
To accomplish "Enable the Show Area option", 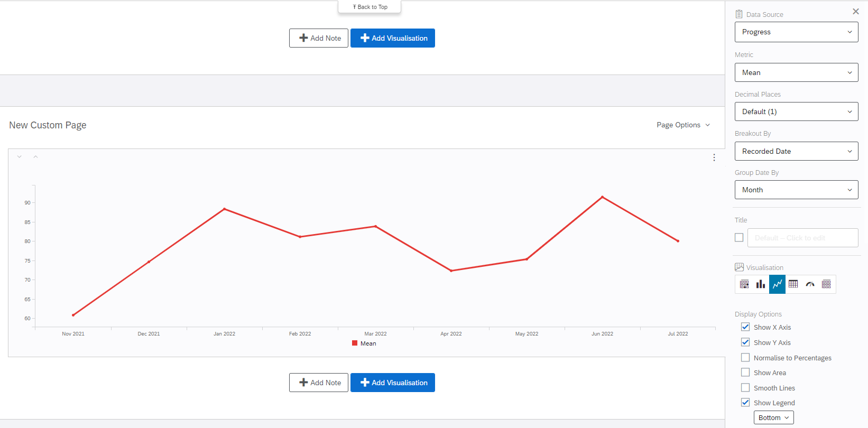I will click(745, 373).
